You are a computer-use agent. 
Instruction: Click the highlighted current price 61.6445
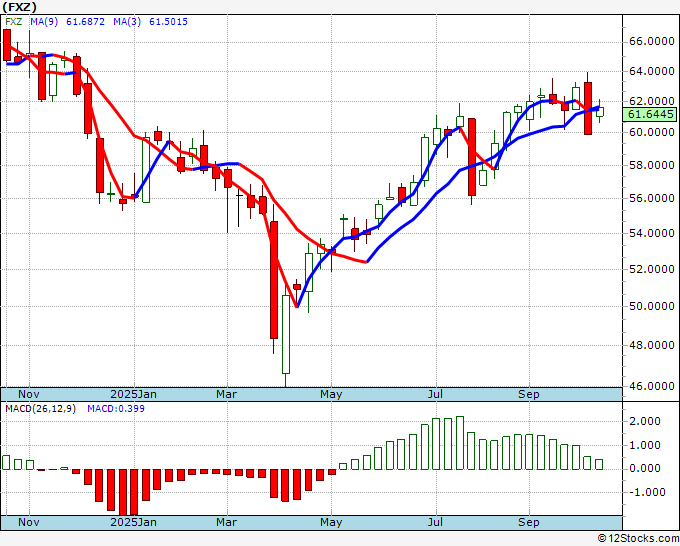coord(651,114)
